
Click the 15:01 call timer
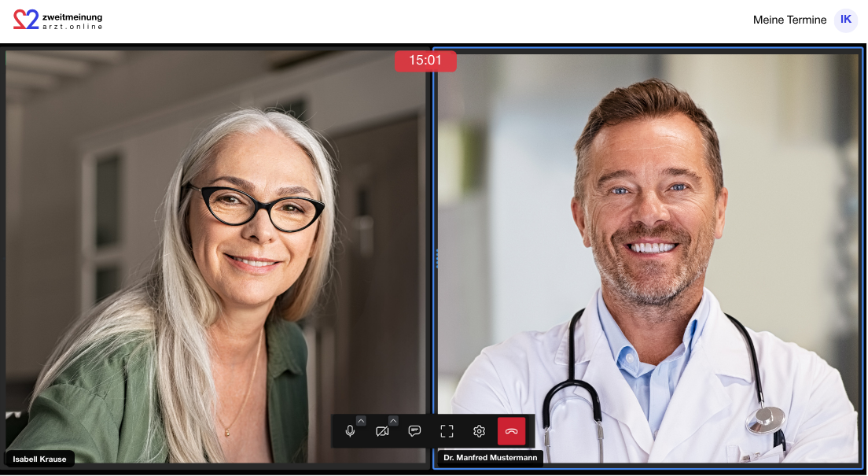pos(425,61)
